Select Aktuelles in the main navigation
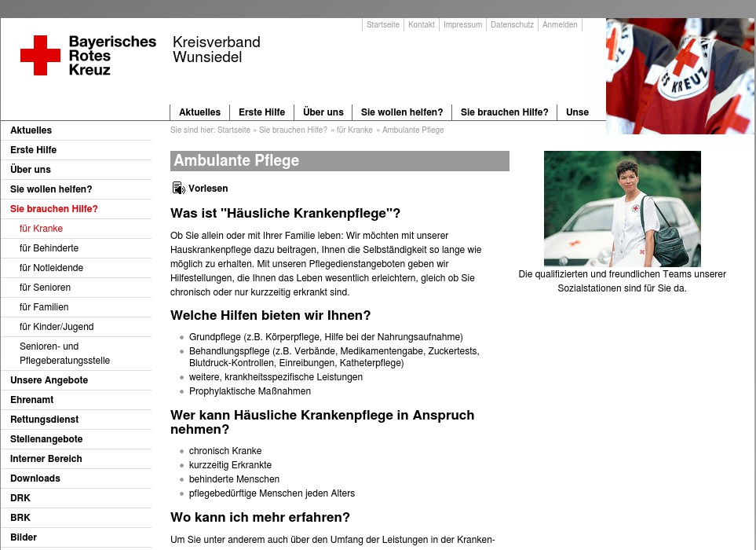 pos(199,112)
